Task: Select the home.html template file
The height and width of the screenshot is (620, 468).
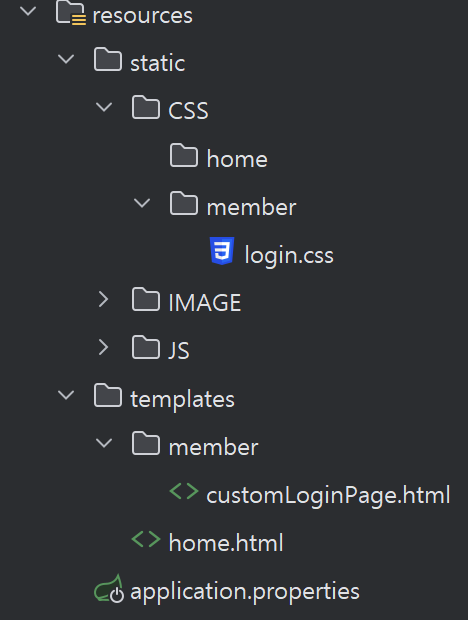Action: [x=226, y=542]
